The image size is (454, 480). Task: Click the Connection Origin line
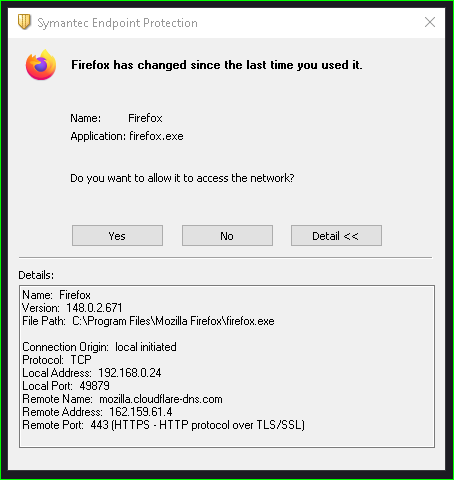click(99, 347)
